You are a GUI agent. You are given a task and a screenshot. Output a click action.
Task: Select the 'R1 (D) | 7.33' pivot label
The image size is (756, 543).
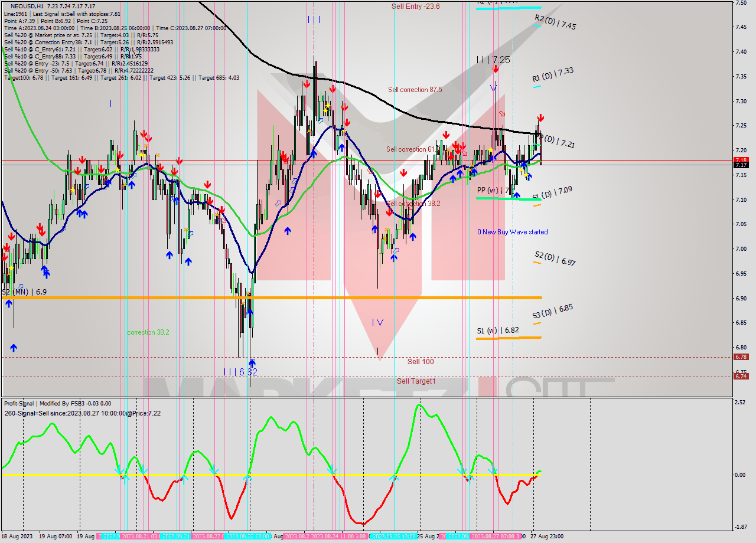tap(553, 74)
